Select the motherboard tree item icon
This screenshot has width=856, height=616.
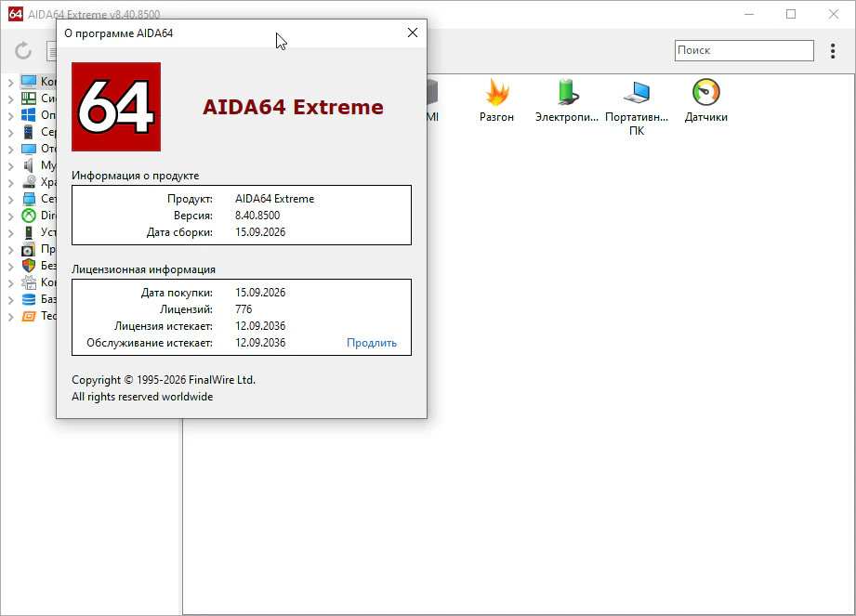tap(29, 98)
